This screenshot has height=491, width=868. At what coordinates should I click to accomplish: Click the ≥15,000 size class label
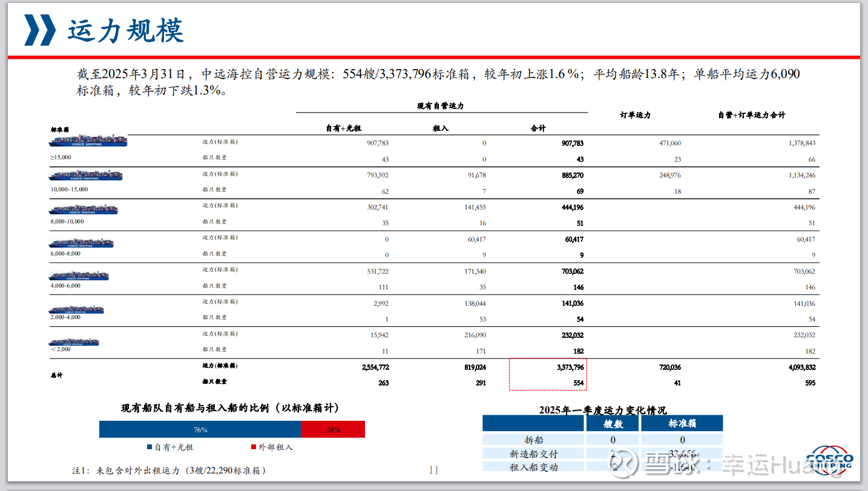pyautogui.click(x=61, y=157)
